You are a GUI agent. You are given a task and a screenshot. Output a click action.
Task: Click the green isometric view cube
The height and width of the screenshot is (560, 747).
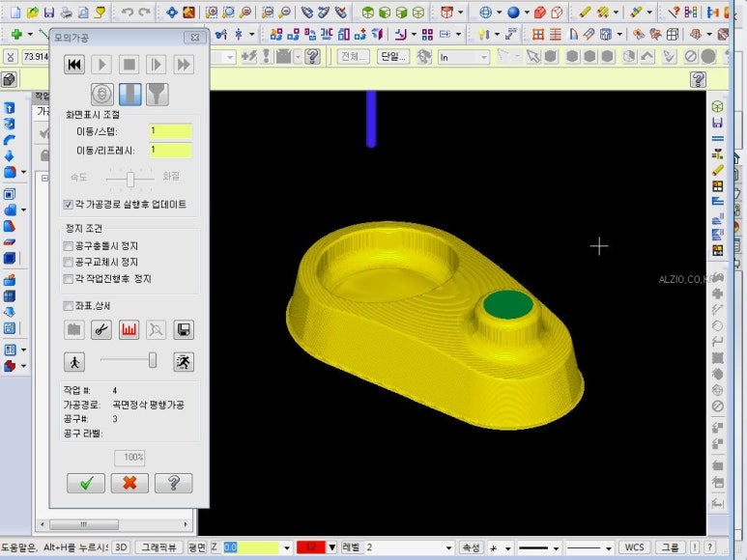tap(367, 12)
